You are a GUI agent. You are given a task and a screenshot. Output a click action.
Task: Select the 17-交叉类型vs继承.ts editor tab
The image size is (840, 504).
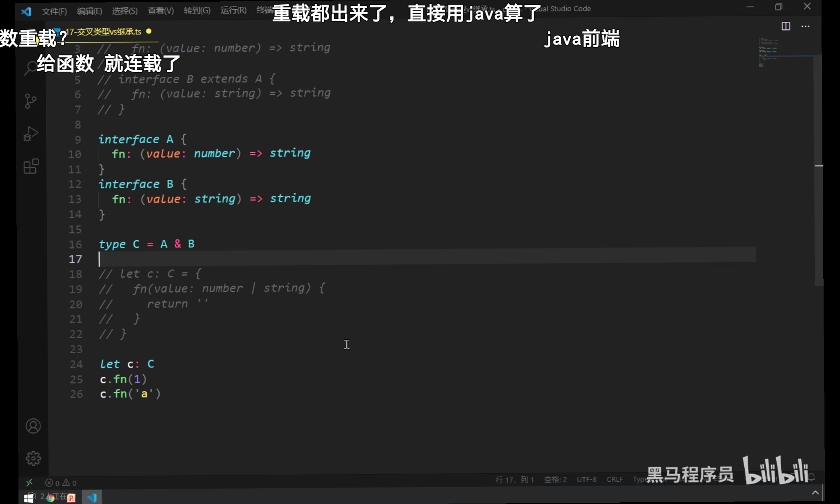(104, 31)
